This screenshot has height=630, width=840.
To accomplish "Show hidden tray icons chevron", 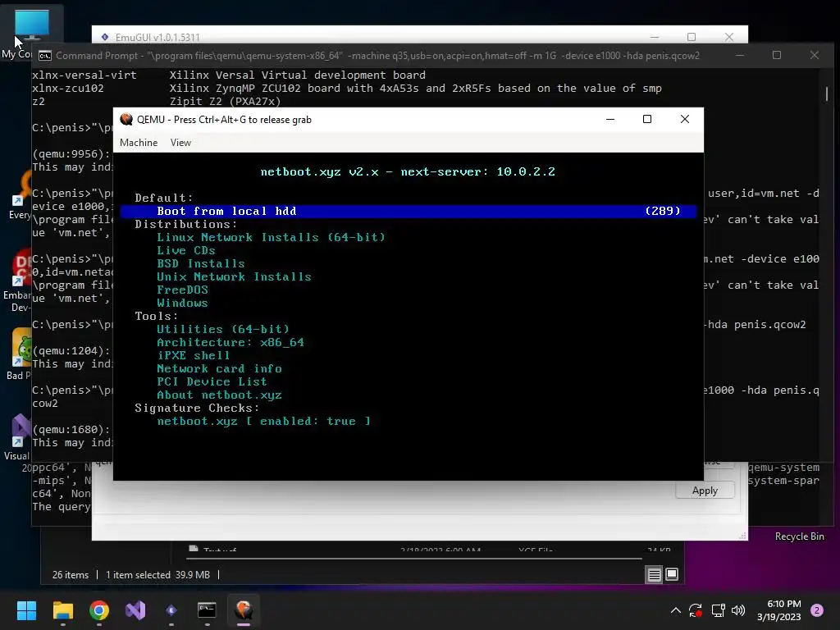I will pyautogui.click(x=676, y=610).
